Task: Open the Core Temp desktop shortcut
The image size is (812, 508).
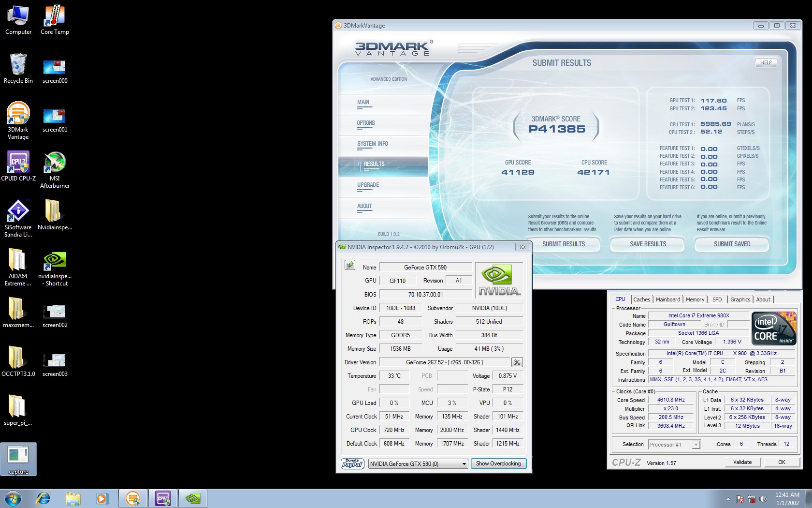Action: (x=55, y=20)
